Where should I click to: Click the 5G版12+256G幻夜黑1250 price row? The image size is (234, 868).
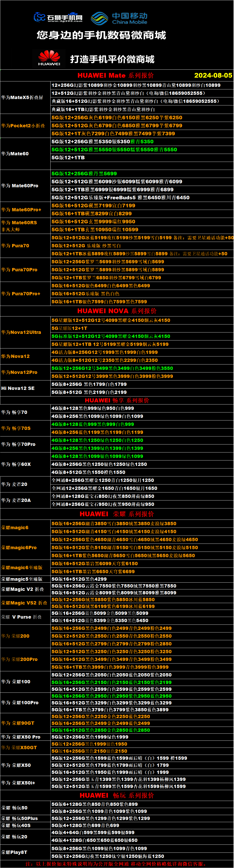click(142, 856)
